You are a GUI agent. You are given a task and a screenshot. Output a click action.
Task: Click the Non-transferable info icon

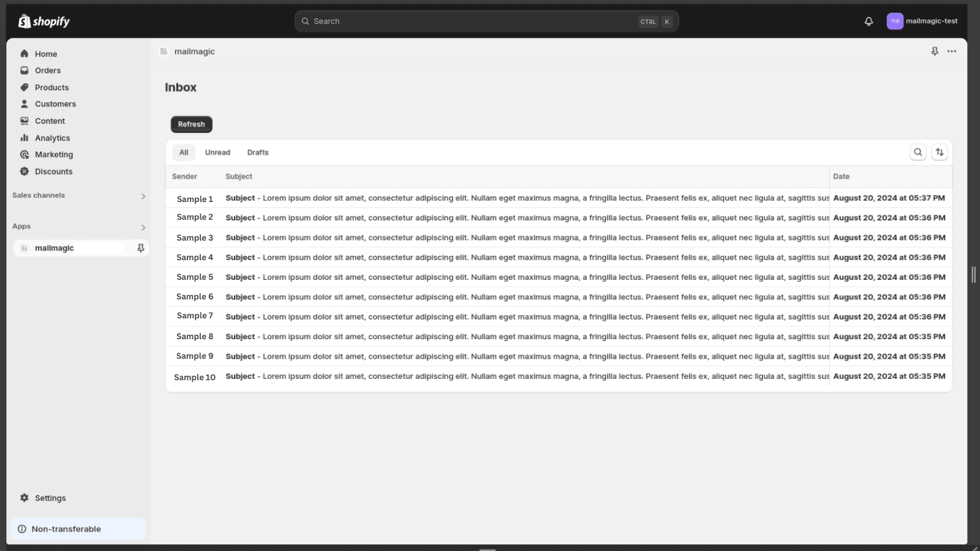22,529
